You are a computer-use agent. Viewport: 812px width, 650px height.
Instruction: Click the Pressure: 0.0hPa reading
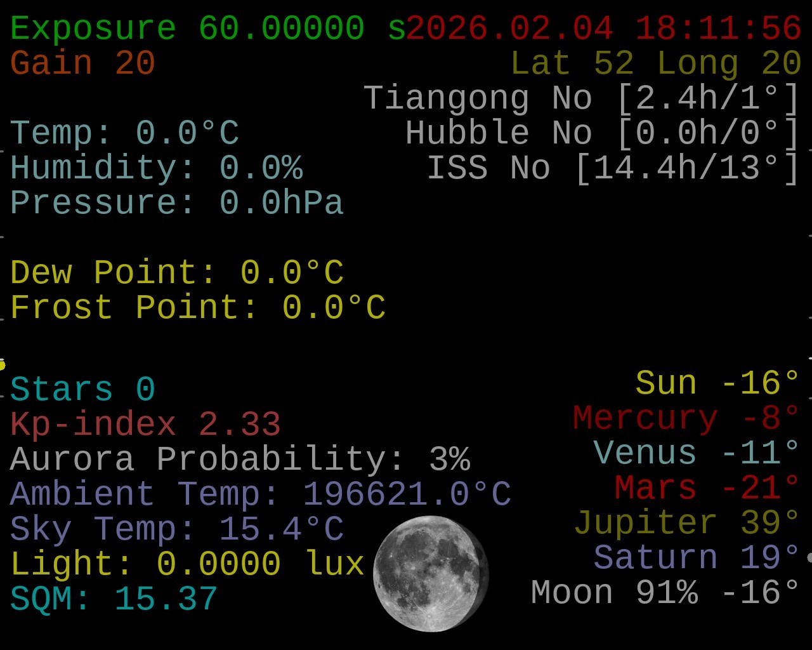[x=176, y=203]
